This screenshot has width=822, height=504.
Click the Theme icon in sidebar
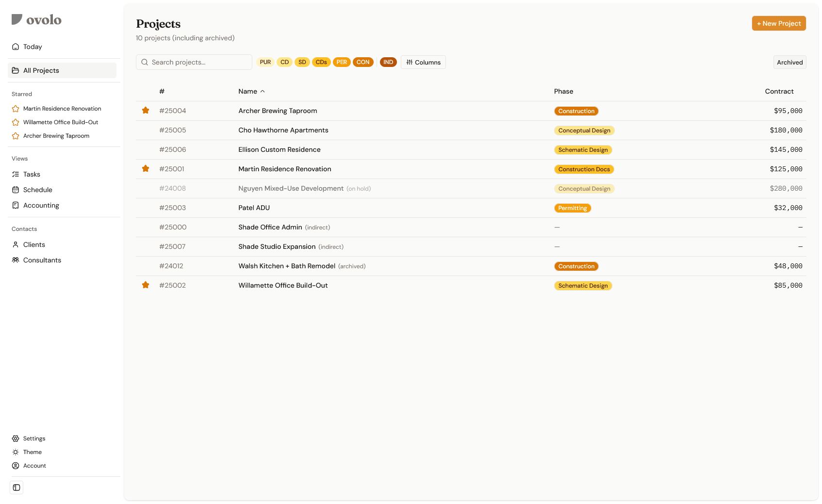[x=16, y=452]
